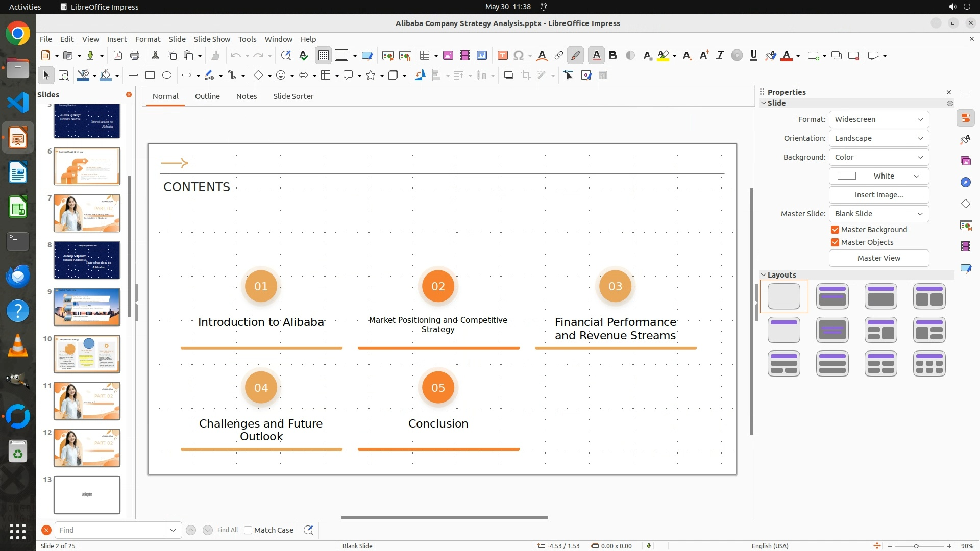Open the White background color swatch dropdown
Image resolution: width=980 pixels, height=551 pixels.
click(x=878, y=176)
